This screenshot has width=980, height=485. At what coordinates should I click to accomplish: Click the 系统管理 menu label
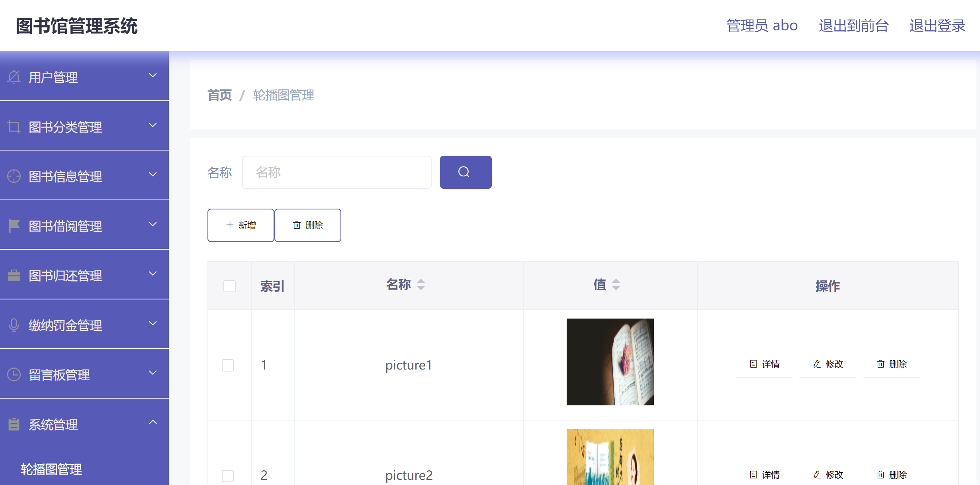pyautogui.click(x=53, y=424)
